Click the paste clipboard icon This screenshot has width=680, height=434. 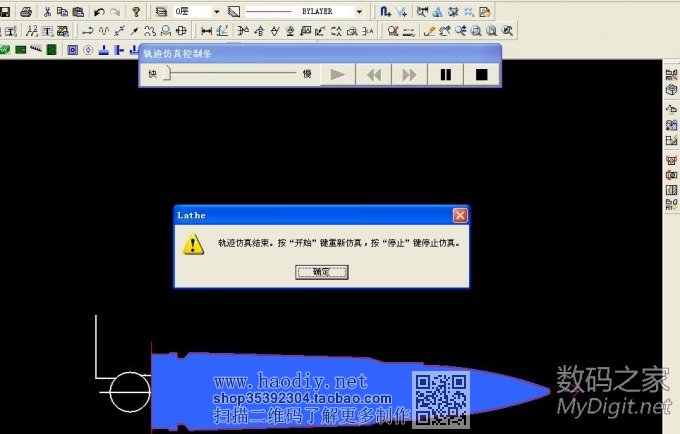pyautogui.click(x=77, y=12)
